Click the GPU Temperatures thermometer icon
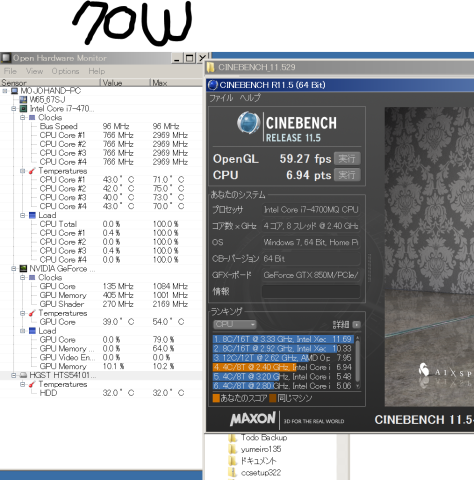474x480 pixels. [x=32, y=313]
